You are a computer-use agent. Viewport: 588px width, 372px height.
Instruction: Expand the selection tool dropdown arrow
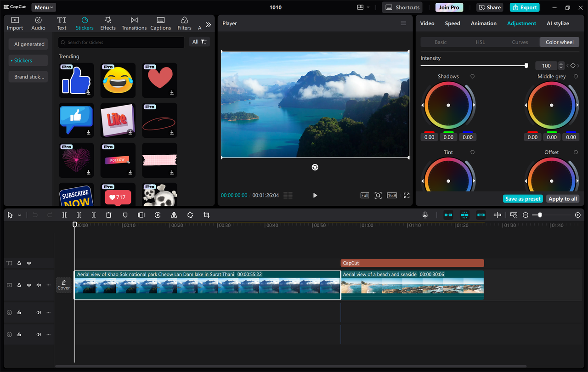(19, 215)
